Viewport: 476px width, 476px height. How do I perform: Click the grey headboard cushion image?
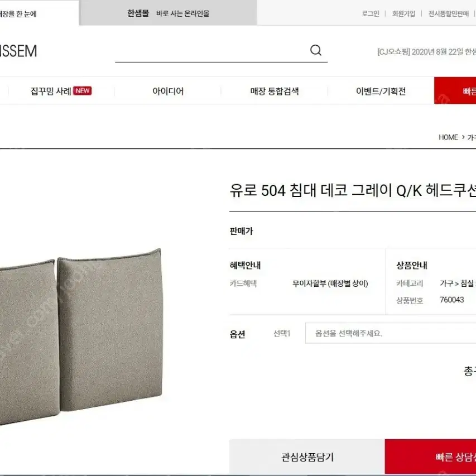tap(81, 336)
